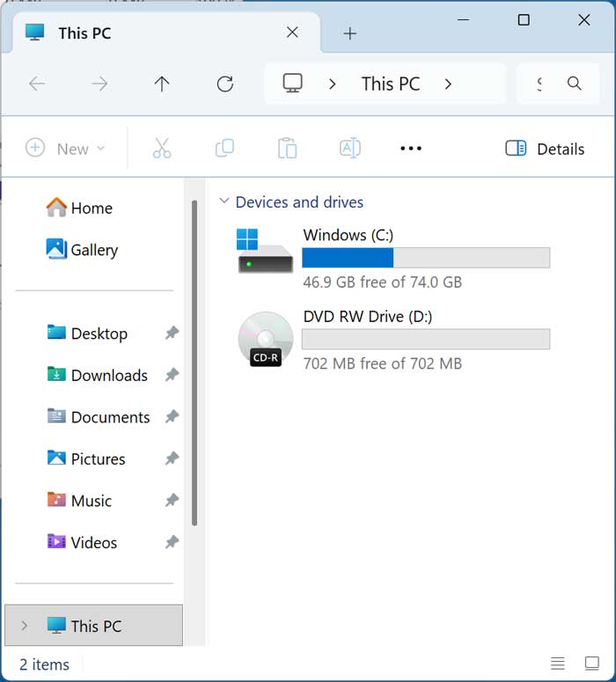Click 702 MB free of 702 MB text
This screenshot has width=616, height=682.
(x=383, y=363)
